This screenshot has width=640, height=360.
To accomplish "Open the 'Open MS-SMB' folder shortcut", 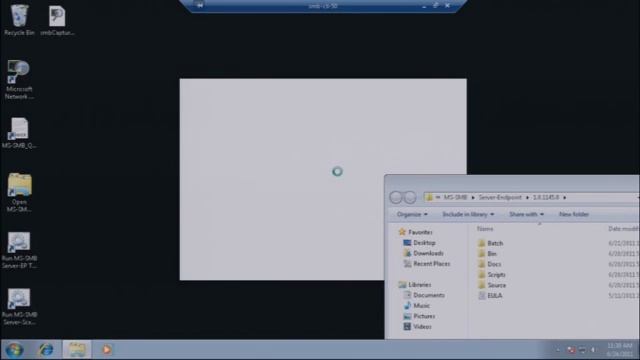I will pyautogui.click(x=19, y=193).
